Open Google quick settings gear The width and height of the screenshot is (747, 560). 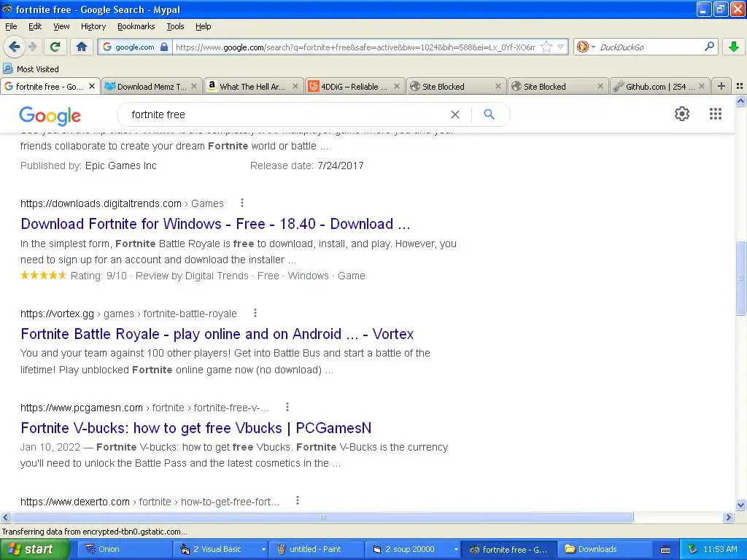682,114
